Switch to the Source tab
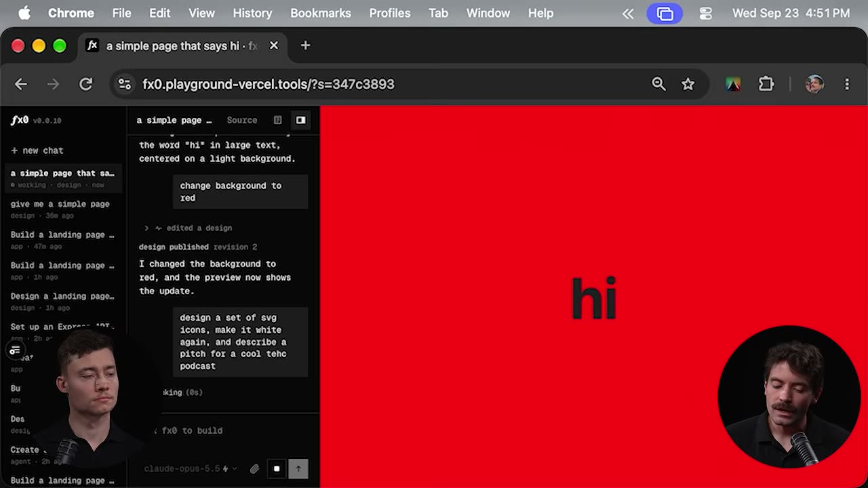 click(x=242, y=120)
